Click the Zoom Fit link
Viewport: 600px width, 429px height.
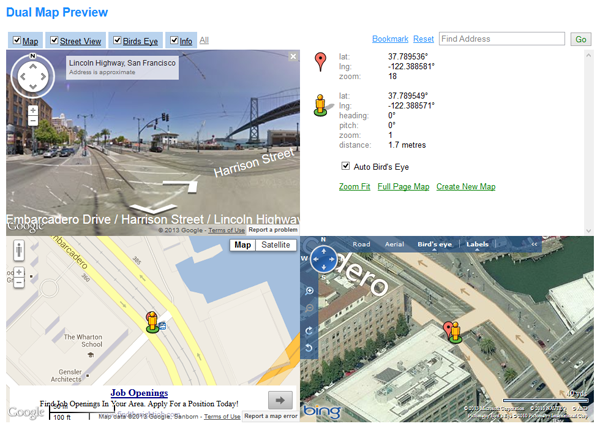[x=354, y=187]
